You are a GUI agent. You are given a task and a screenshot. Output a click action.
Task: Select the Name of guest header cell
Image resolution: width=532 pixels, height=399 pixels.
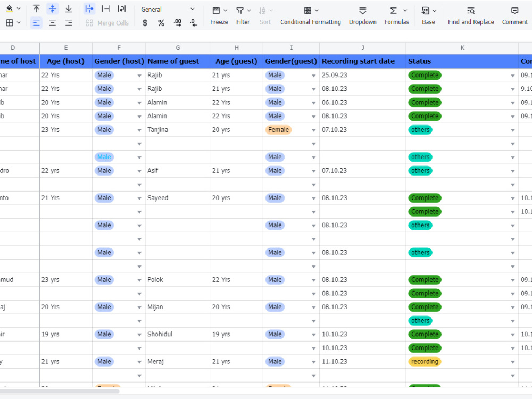[178, 61]
